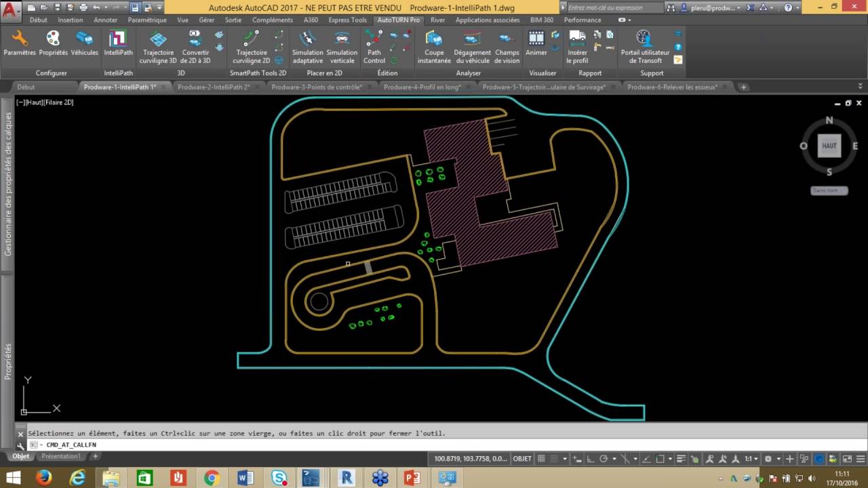The image size is (868, 488).
Task: Toggle ortho mode in status bar
Action: (591, 459)
